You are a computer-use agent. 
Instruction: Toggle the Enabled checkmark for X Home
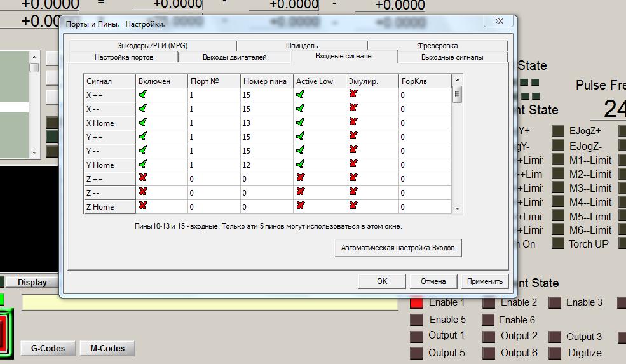click(142, 122)
